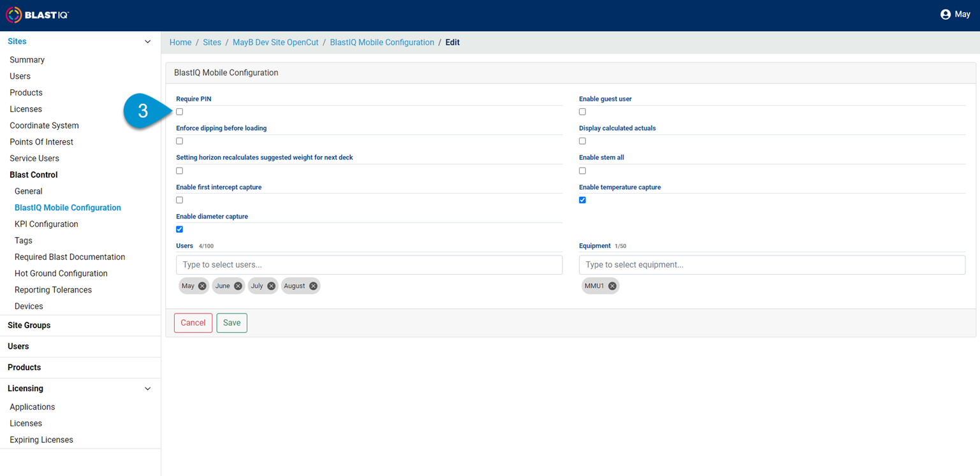Open General under Blast Control
The image size is (980, 476).
point(29,191)
